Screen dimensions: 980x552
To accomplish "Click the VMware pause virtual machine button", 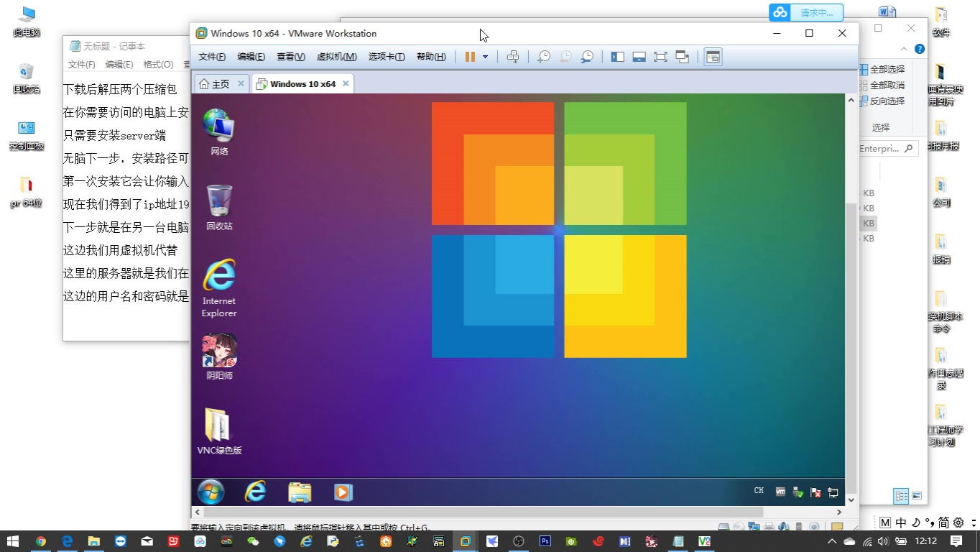I will (470, 57).
